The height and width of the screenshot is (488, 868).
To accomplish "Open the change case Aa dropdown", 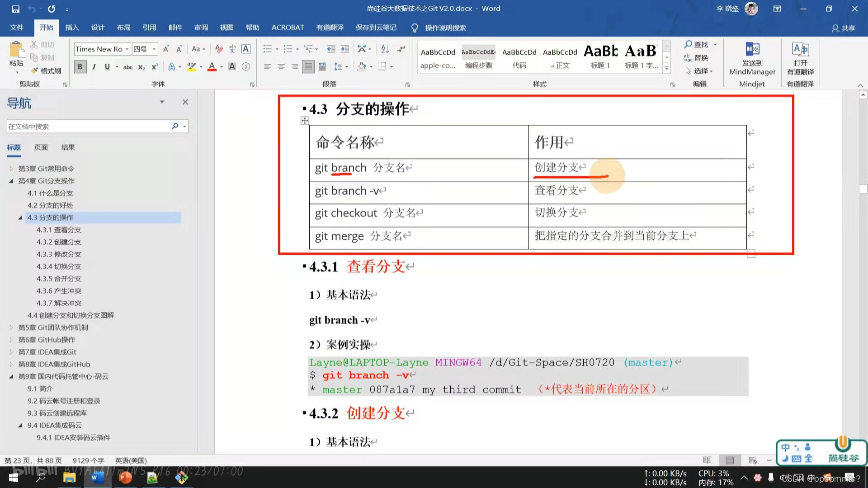I will point(198,49).
